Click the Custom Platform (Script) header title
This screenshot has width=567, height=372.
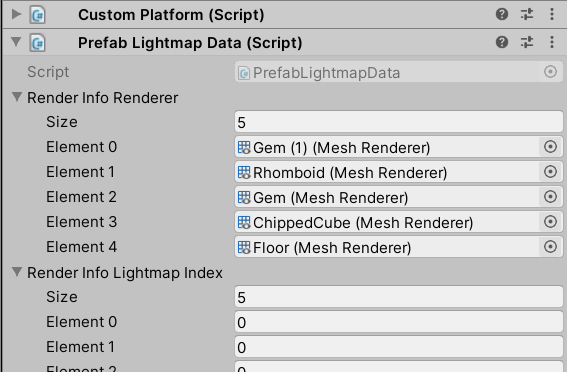tap(171, 15)
